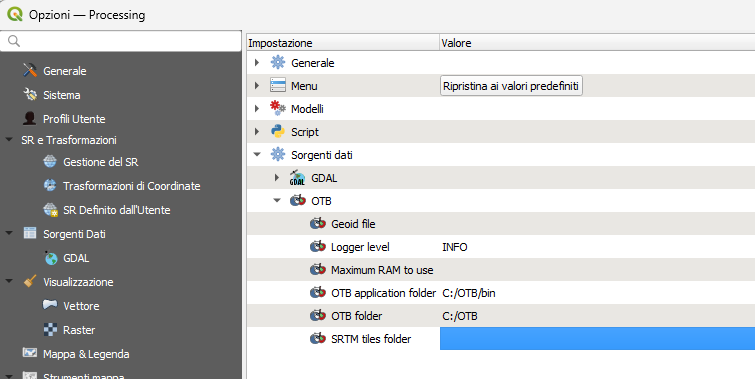
Task: Click the icon beside Maximum RAM to use
Action: (x=318, y=270)
